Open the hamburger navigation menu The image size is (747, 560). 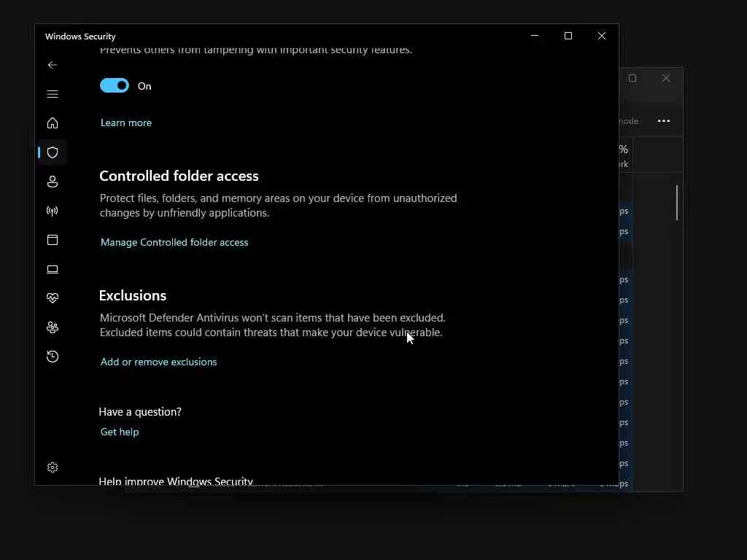pyautogui.click(x=53, y=94)
